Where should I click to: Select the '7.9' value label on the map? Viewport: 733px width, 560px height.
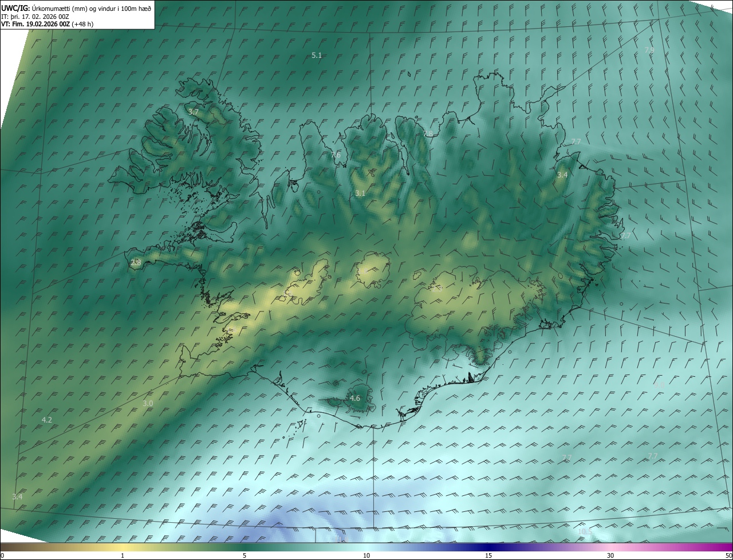pos(649,50)
